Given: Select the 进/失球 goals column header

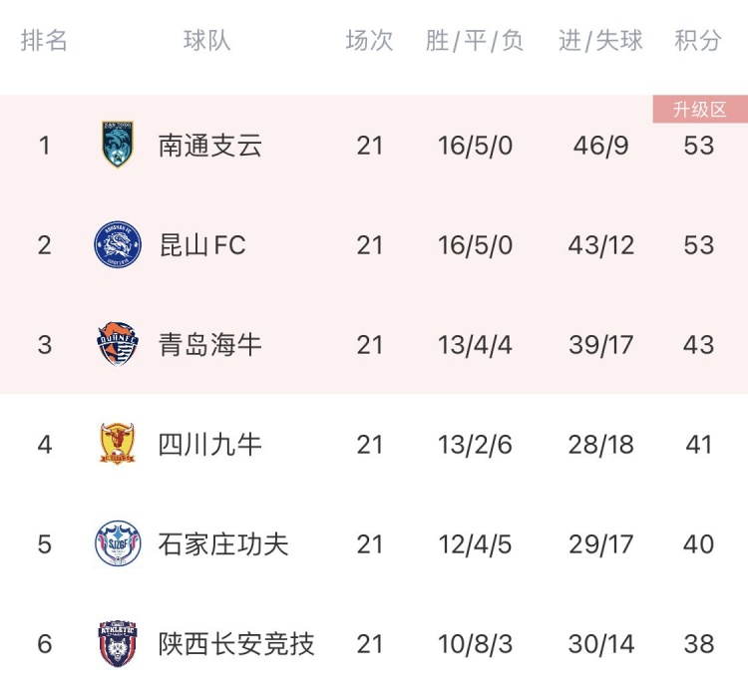Looking at the screenshot, I should (x=600, y=40).
